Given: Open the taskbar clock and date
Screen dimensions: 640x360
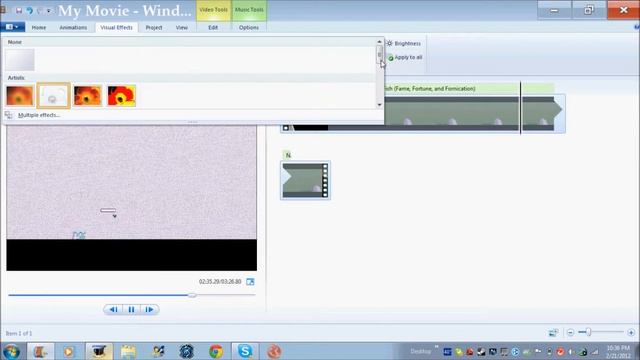Looking at the screenshot, I should 619,351.
